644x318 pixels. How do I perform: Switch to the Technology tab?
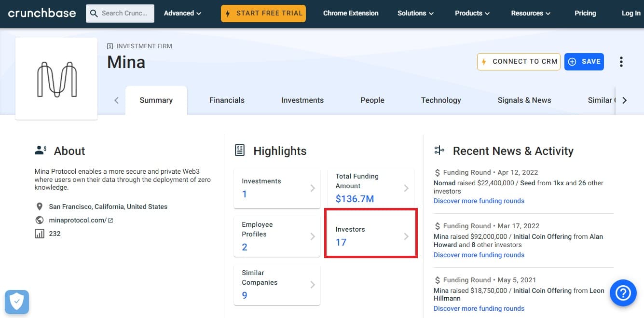441,100
